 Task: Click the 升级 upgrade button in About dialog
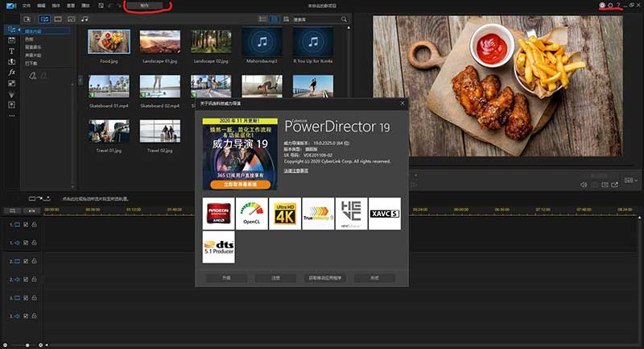pos(226,278)
